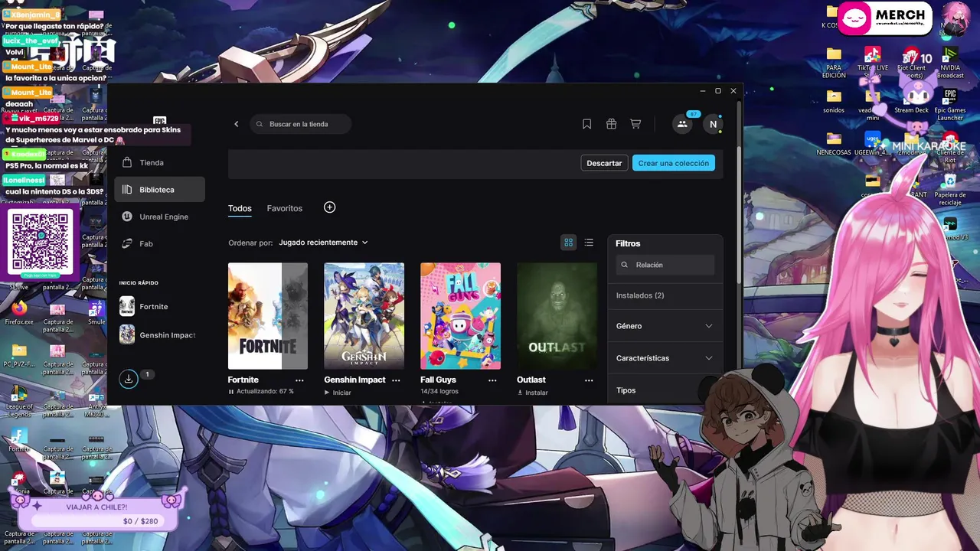The width and height of the screenshot is (980, 551).
Task: Expand the Género filter section
Action: point(665,326)
